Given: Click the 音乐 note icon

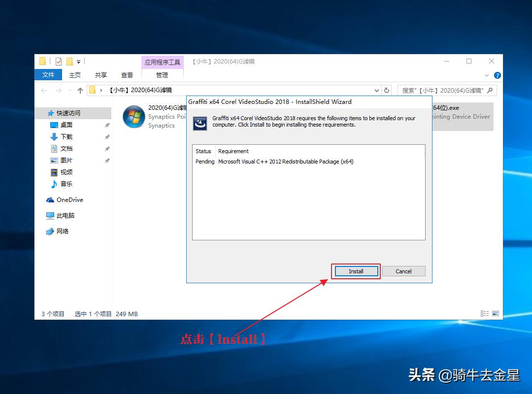Looking at the screenshot, I should click(54, 184).
